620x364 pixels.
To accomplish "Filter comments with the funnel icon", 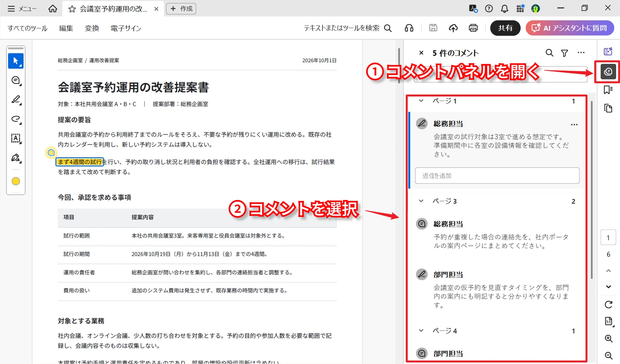I will point(564,53).
